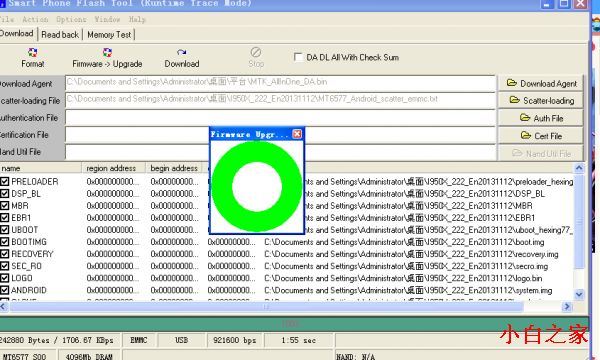Click the USB status bar cell
Image resolution: width=600 pixels, height=360 pixels.
pyautogui.click(x=181, y=340)
